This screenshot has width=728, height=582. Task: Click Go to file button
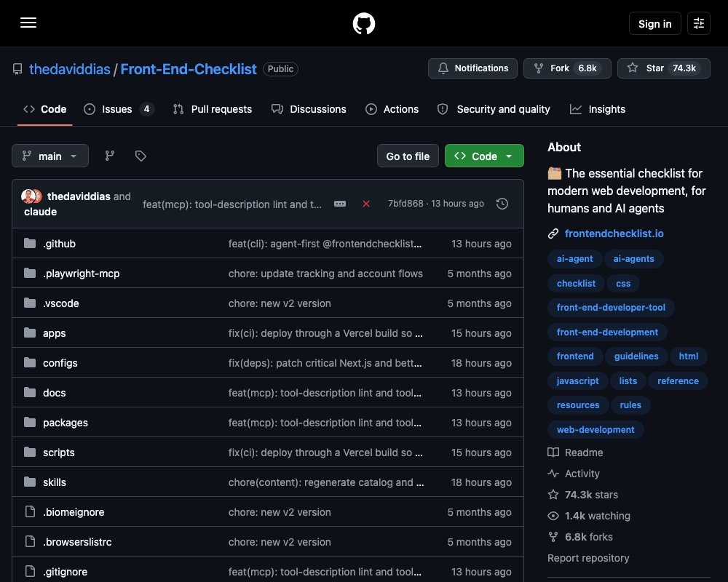coord(408,156)
